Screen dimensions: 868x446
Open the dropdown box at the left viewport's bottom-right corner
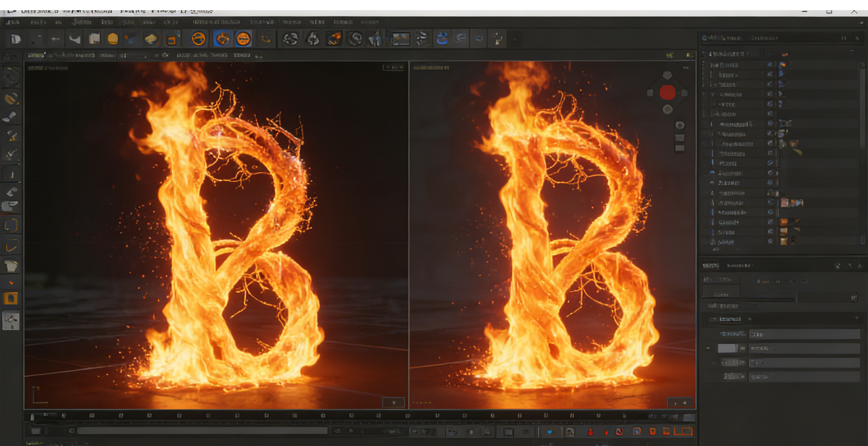(393, 402)
